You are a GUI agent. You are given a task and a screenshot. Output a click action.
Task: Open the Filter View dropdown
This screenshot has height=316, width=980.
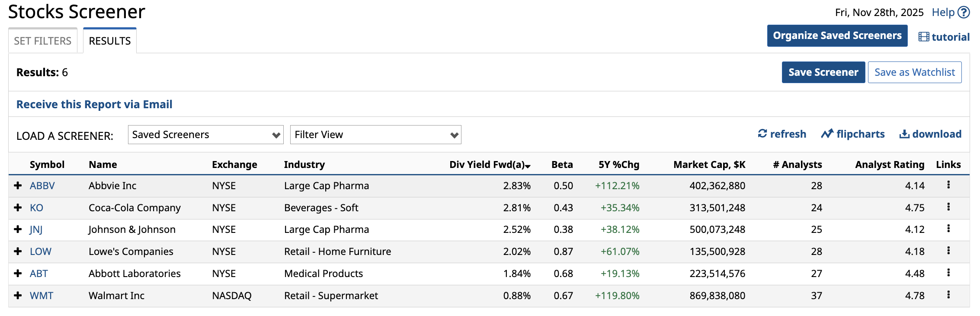click(375, 135)
